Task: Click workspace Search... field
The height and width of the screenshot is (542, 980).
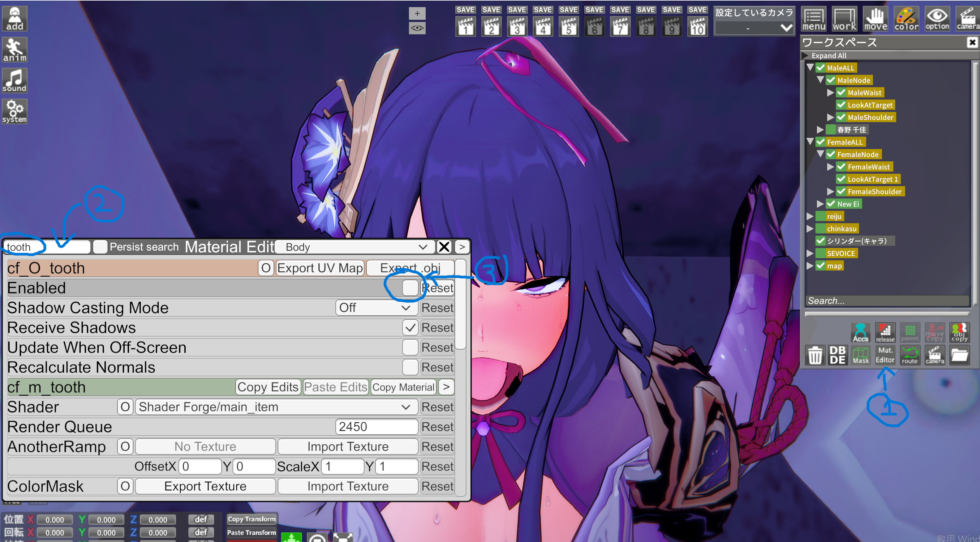Action: click(887, 301)
